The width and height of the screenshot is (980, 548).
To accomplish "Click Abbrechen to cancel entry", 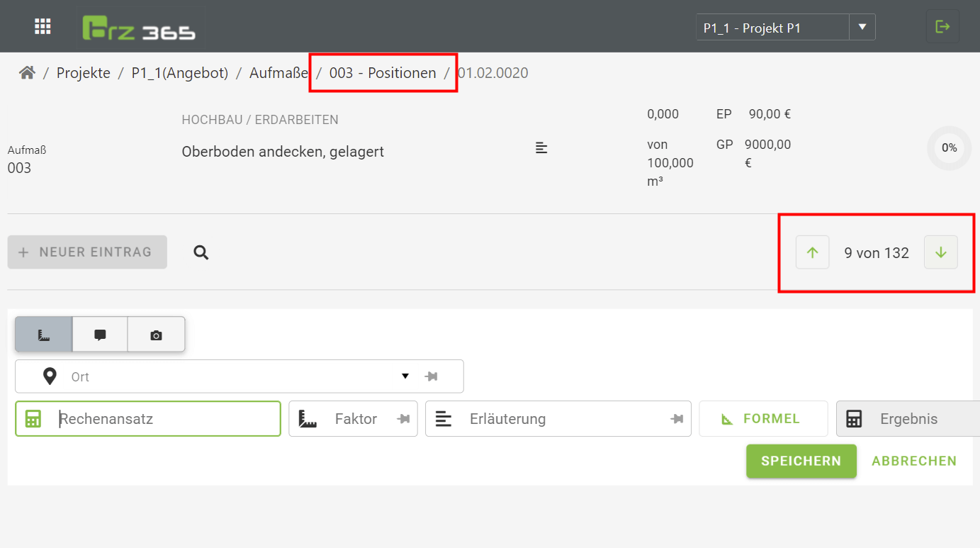I will coord(914,461).
